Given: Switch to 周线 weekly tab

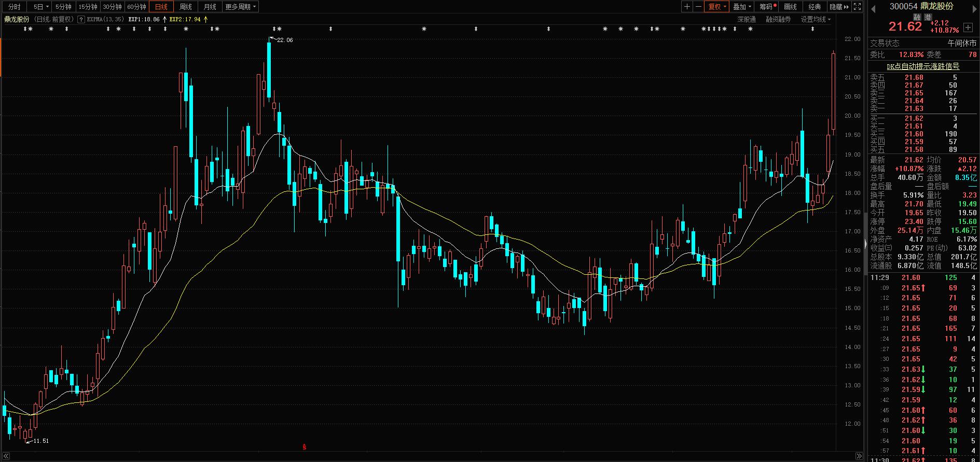Looking at the screenshot, I should (x=186, y=7).
